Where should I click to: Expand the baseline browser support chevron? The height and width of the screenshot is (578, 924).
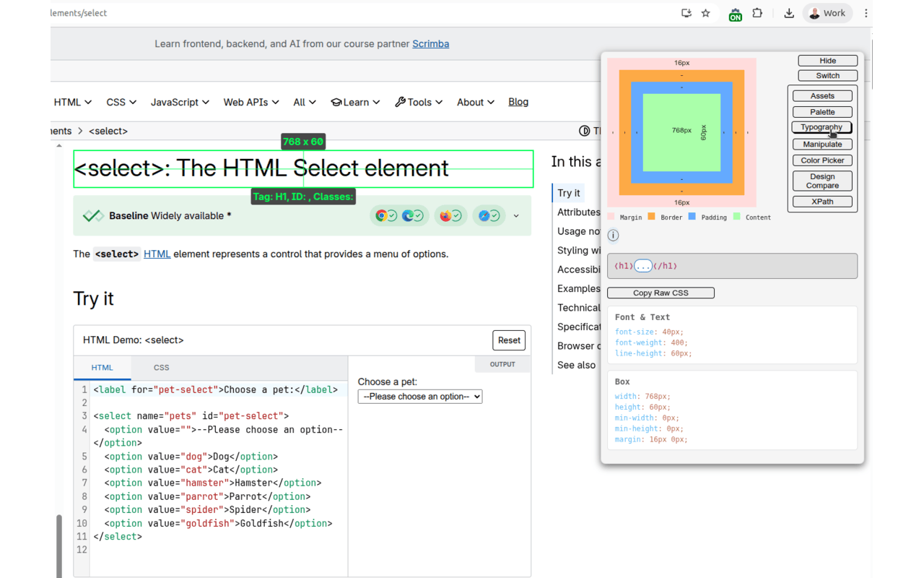515,215
